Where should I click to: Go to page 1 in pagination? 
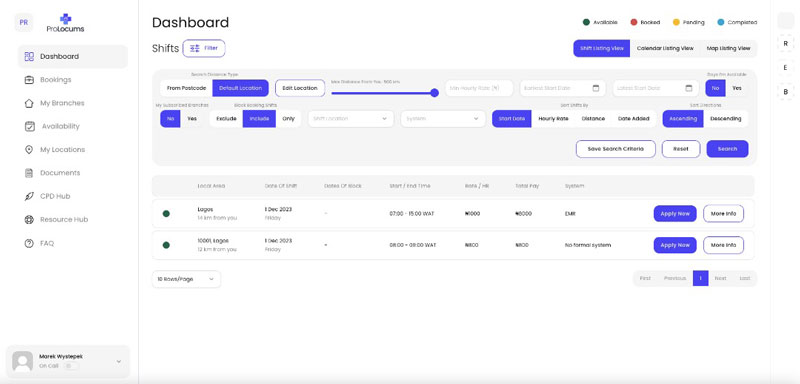(x=701, y=278)
